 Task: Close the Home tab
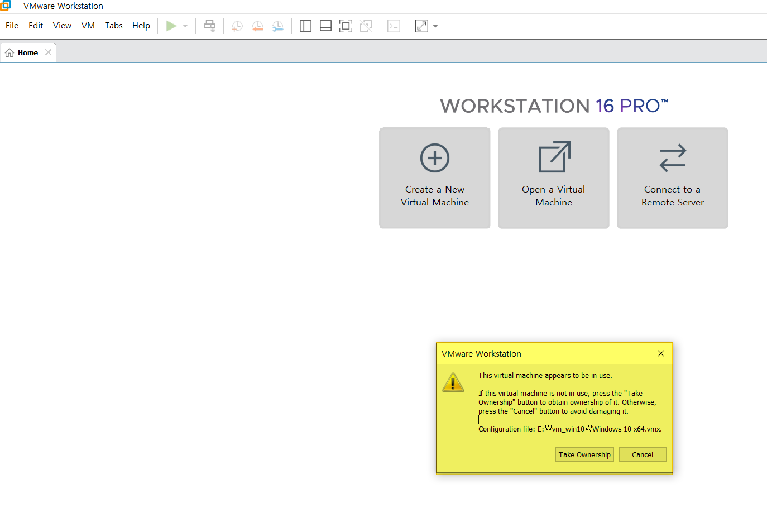pyautogui.click(x=49, y=52)
